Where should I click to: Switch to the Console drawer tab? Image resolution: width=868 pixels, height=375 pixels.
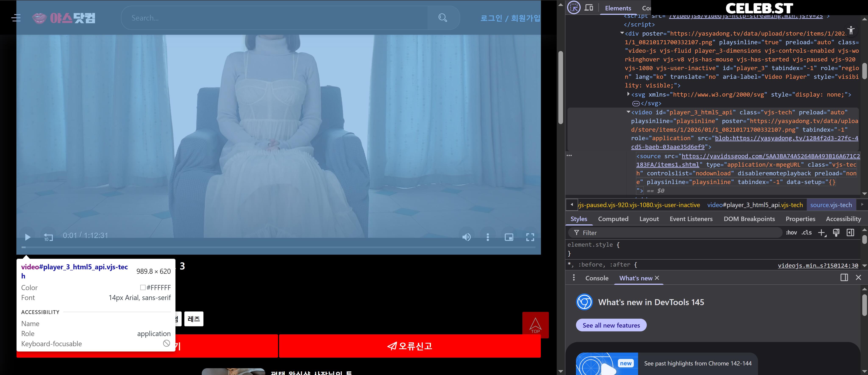click(x=597, y=278)
